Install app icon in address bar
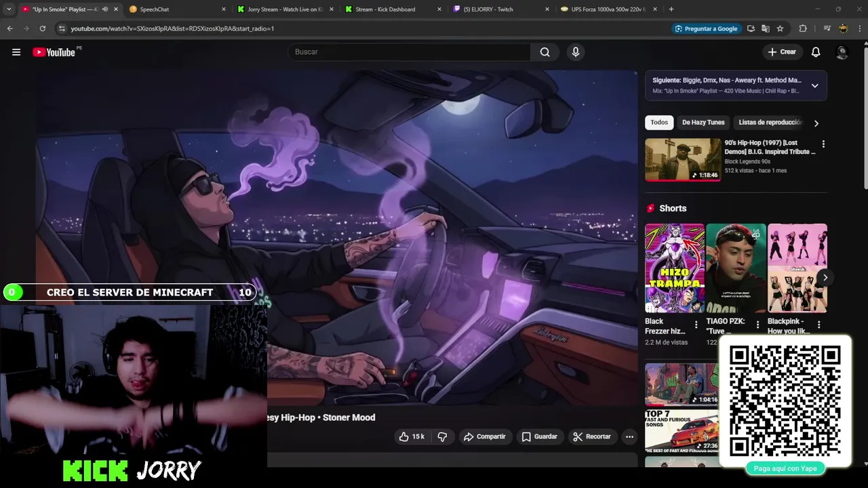The width and height of the screenshot is (868, 488). coord(751,28)
